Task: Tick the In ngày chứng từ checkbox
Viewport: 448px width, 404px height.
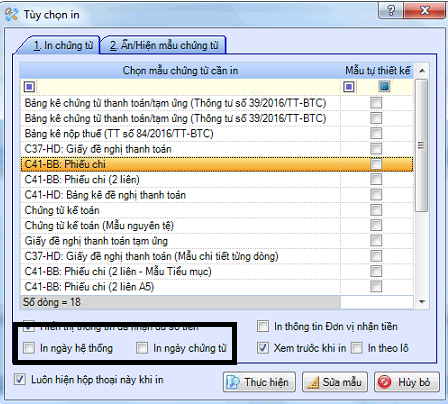Action: pos(142,348)
